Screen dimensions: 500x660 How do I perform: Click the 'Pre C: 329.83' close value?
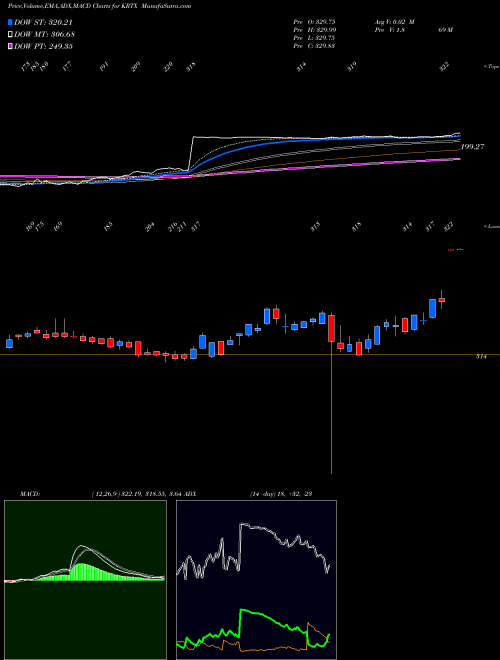pyautogui.click(x=314, y=46)
